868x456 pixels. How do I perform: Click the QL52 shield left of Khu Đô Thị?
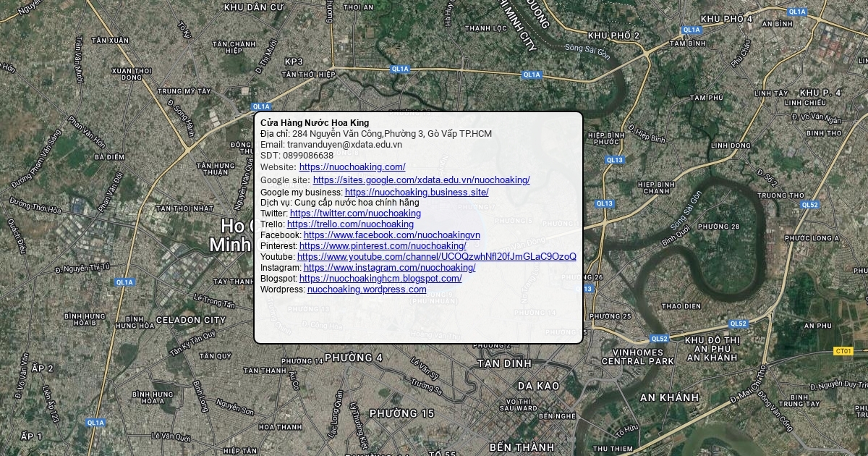(659, 338)
